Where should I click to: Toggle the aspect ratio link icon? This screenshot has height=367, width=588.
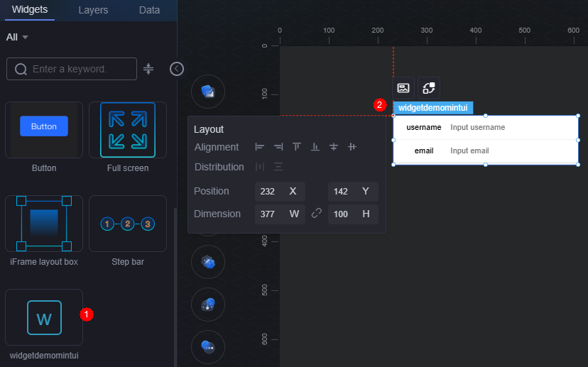317,213
